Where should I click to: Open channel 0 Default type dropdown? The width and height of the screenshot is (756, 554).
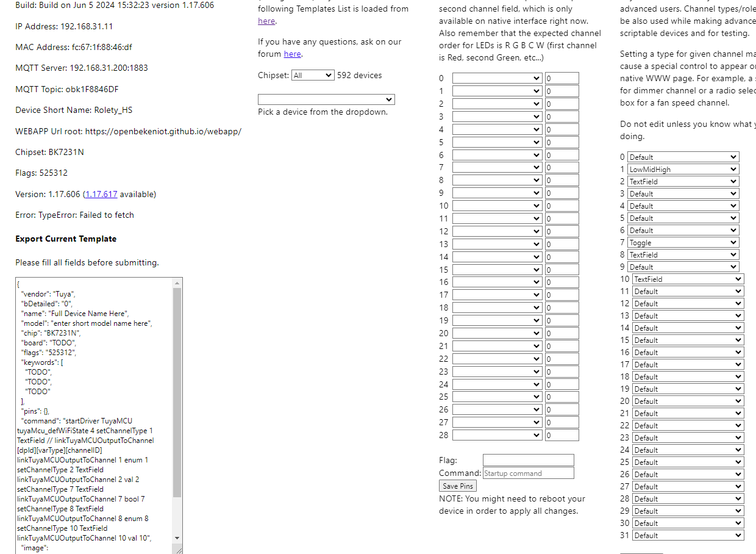[683, 157]
